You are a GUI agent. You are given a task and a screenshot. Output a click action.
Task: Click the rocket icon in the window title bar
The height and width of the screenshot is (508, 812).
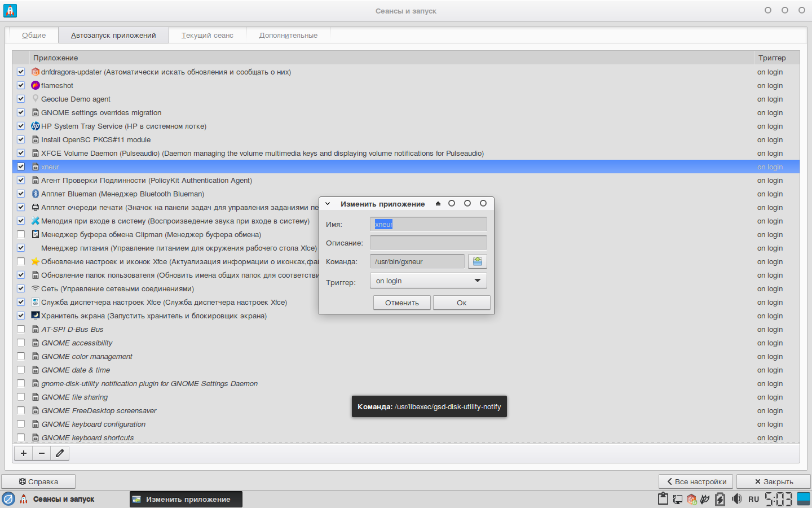click(x=10, y=11)
